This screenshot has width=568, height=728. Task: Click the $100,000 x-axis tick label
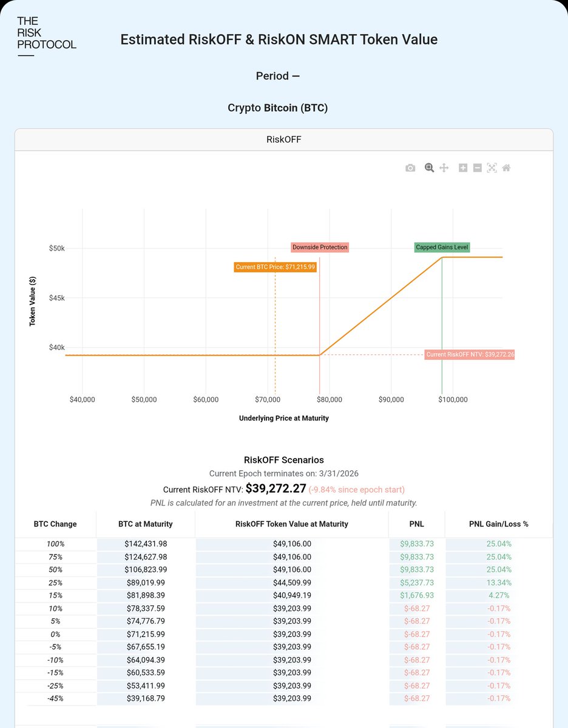point(453,400)
